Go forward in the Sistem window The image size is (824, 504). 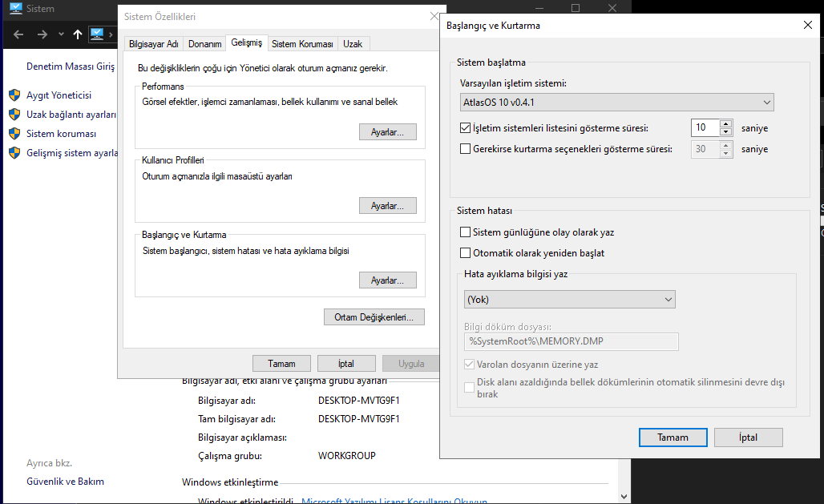[x=42, y=34]
